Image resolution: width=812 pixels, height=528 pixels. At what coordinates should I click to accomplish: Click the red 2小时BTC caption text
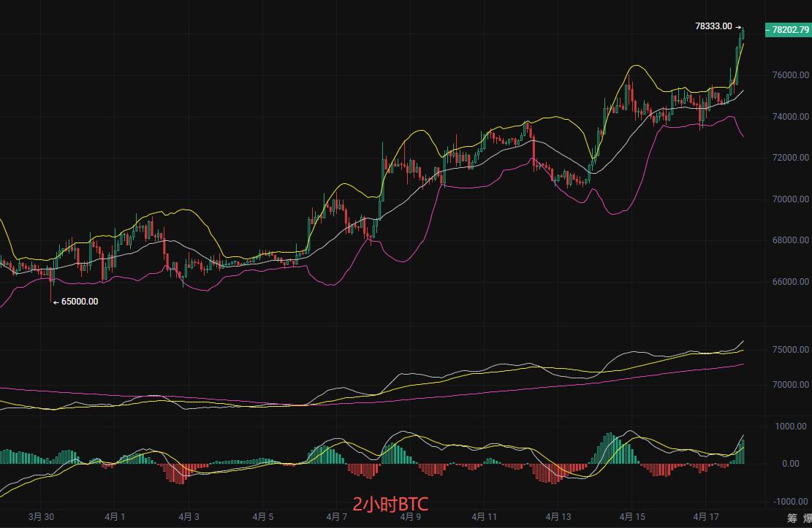click(390, 504)
